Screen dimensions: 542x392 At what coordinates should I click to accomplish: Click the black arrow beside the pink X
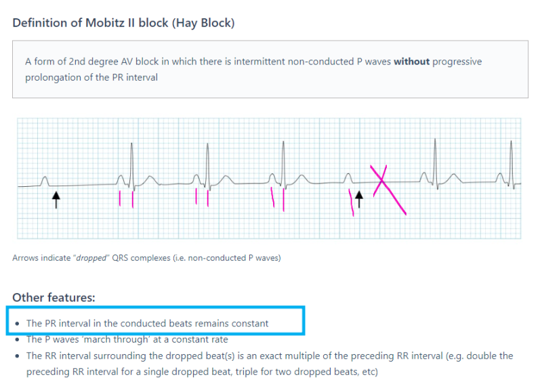[x=360, y=199]
